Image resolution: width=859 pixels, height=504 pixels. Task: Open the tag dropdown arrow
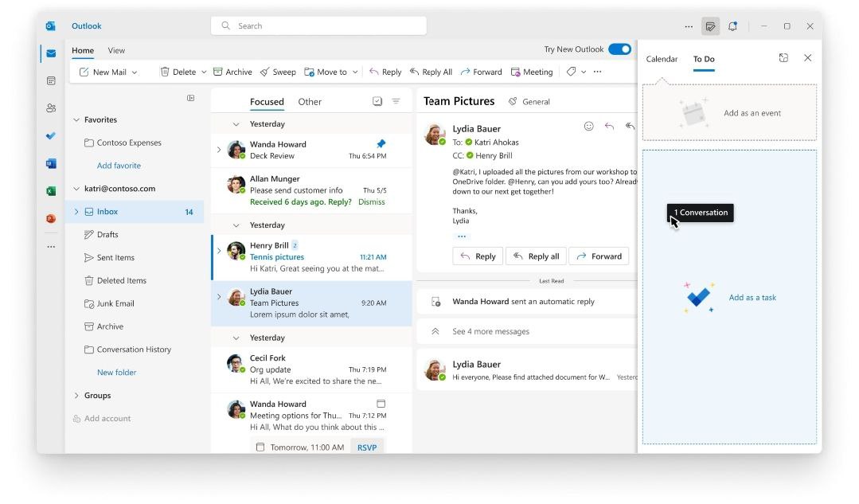pos(584,72)
